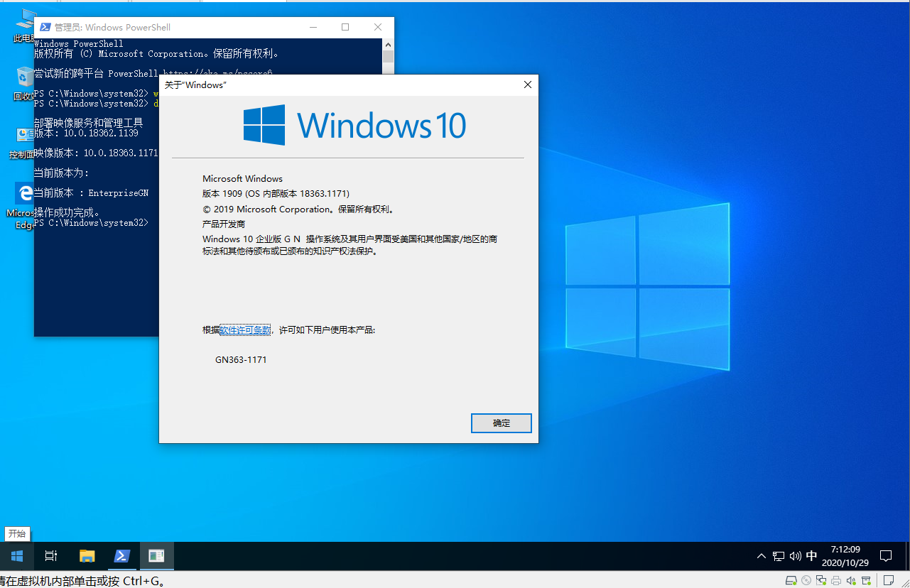Click the PowerShell vertical scrollbar thumb
This screenshot has width=910, height=588.
point(388,57)
